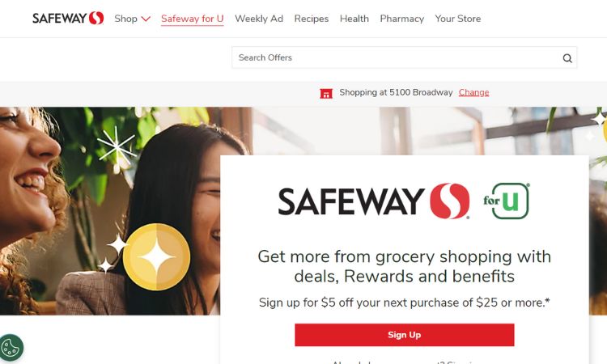Click the search magnifier icon
607x364 pixels.
tap(567, 58)
